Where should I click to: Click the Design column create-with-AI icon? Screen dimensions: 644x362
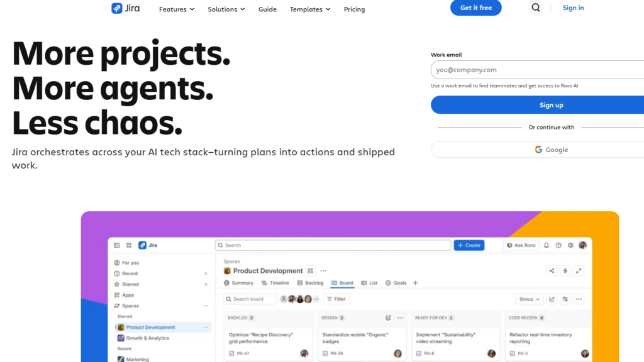[x=388, y=317]
